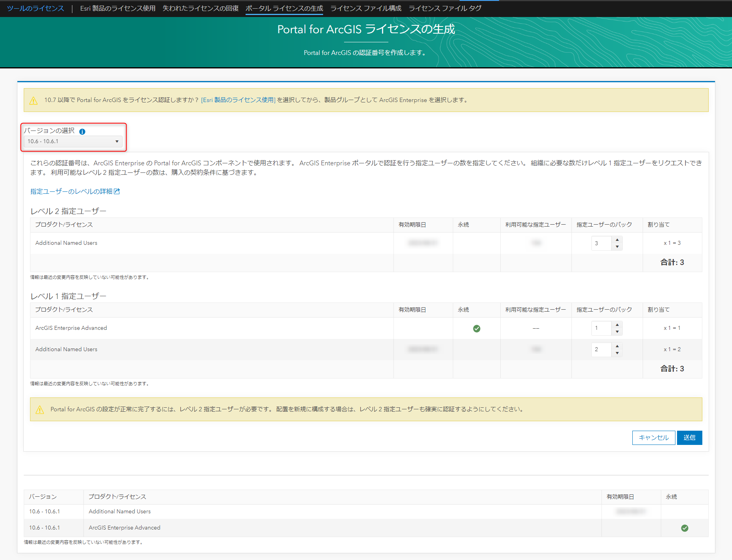Click the info icon beside バージョンの選択
The width and height of the screenshot is (732, 560).
pos(82,132)
